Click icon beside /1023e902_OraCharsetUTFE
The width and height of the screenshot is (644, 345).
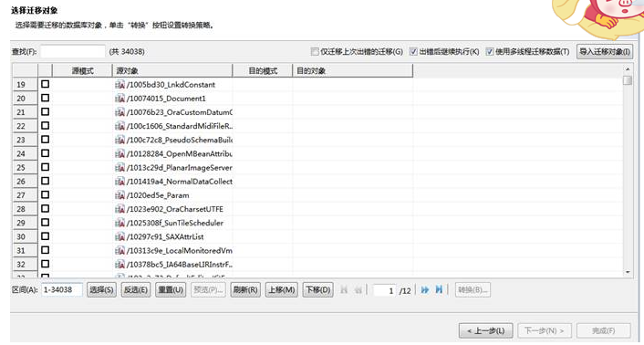tap(119, 209)
